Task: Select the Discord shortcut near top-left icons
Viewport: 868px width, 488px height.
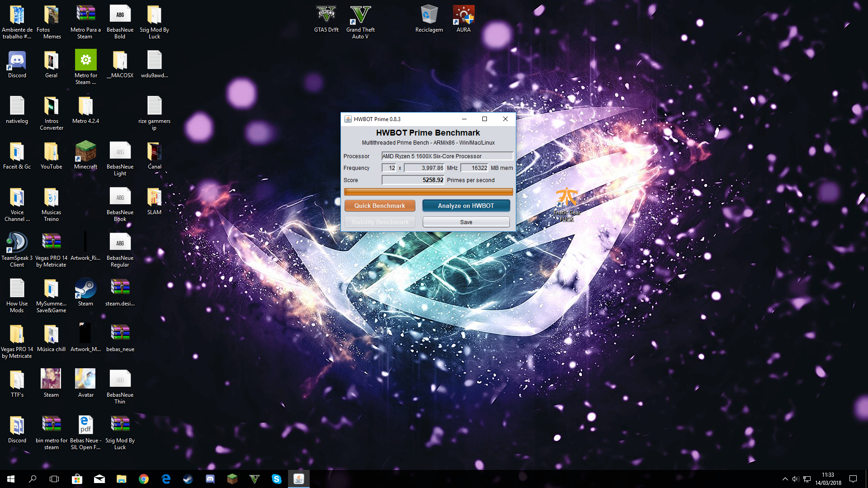Action: pos(17,65)
